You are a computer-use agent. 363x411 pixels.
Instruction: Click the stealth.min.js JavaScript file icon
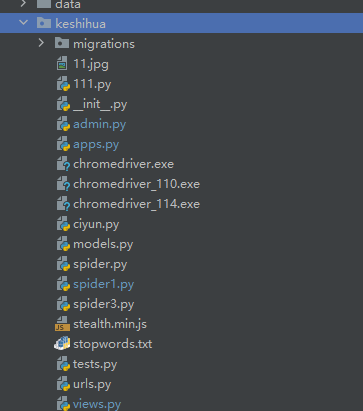tap(62, 324)
